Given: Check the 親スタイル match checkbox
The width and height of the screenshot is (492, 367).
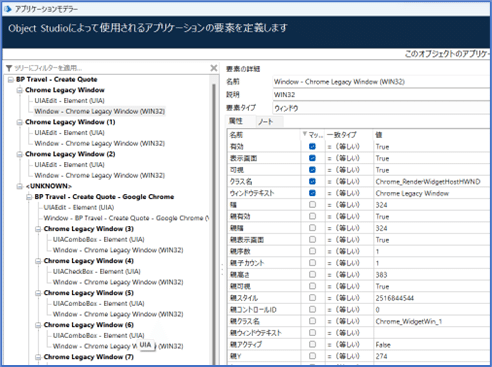Looking at the screenshot, I should 312,298.
